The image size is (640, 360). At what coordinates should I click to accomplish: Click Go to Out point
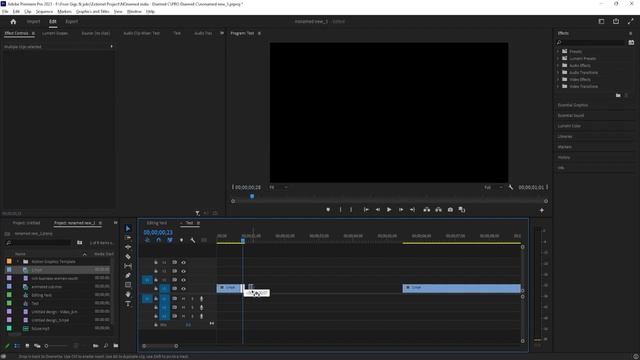412,210
